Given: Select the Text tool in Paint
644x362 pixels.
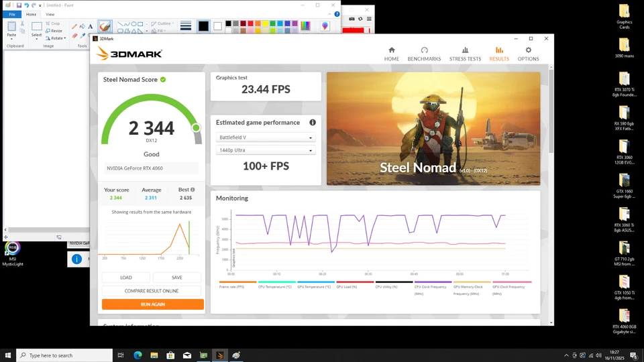Looking at the screenshot, I should (x=91, y=26).
